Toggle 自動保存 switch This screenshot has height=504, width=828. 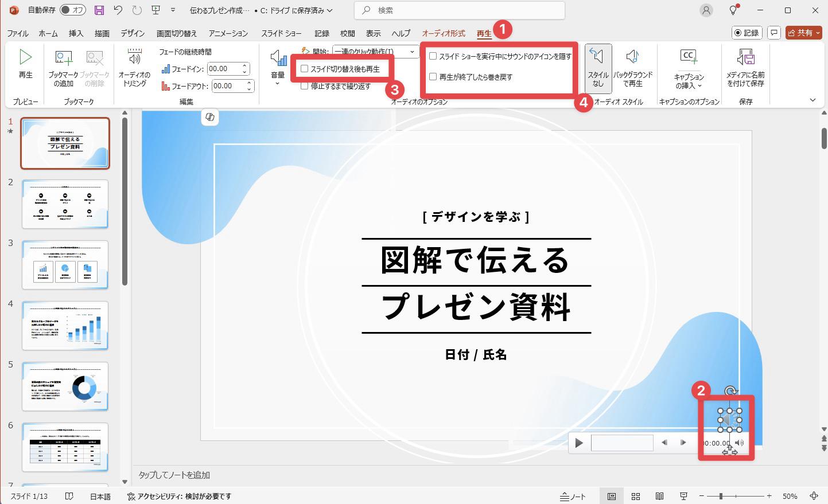click(x=73, y=10)
